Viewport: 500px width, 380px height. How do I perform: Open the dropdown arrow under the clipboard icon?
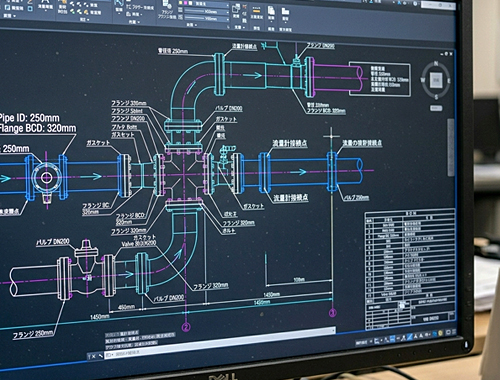click(x=271, y=21)
